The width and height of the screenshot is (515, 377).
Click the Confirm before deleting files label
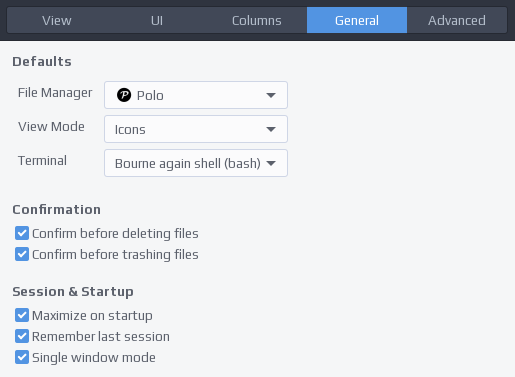tap(115, 233)
